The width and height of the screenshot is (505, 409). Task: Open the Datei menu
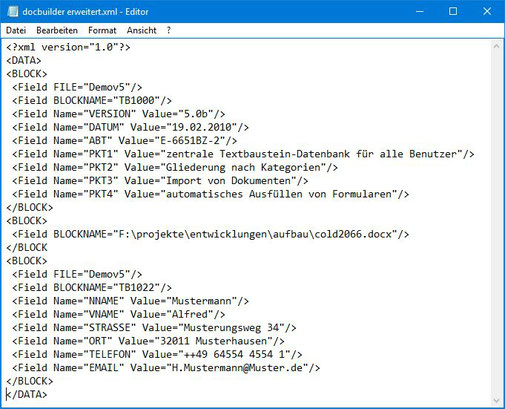tap(16, 30)
